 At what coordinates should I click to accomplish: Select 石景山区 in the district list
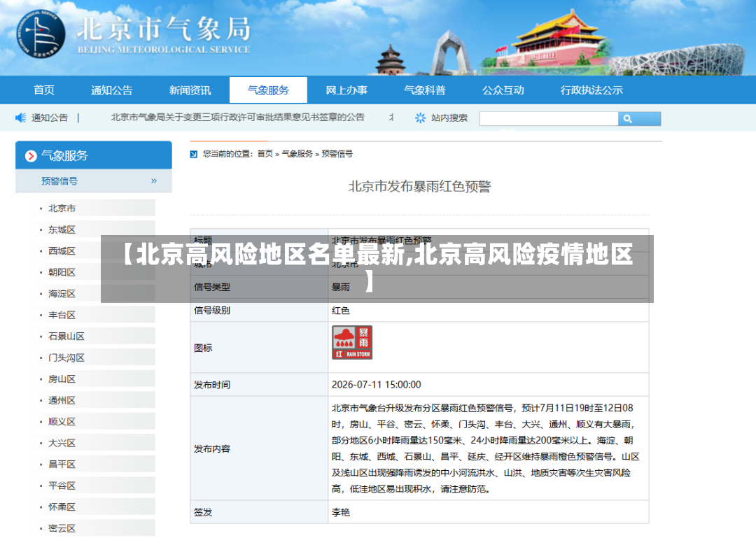pos(66,336)
